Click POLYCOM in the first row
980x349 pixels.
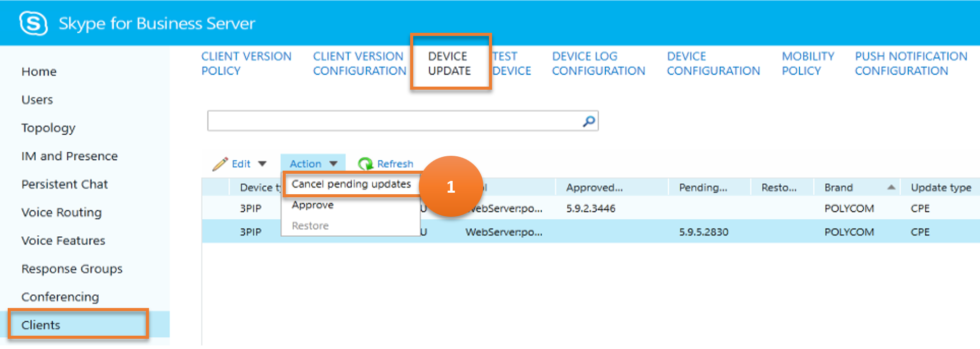[849, 209]
